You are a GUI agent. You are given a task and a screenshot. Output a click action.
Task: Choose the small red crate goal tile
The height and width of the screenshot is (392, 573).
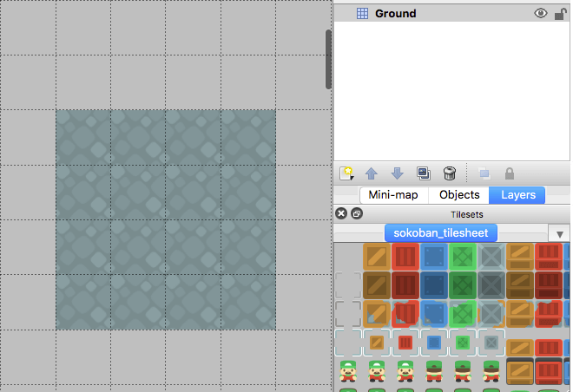pyautogui.click(x=405, y=343)
